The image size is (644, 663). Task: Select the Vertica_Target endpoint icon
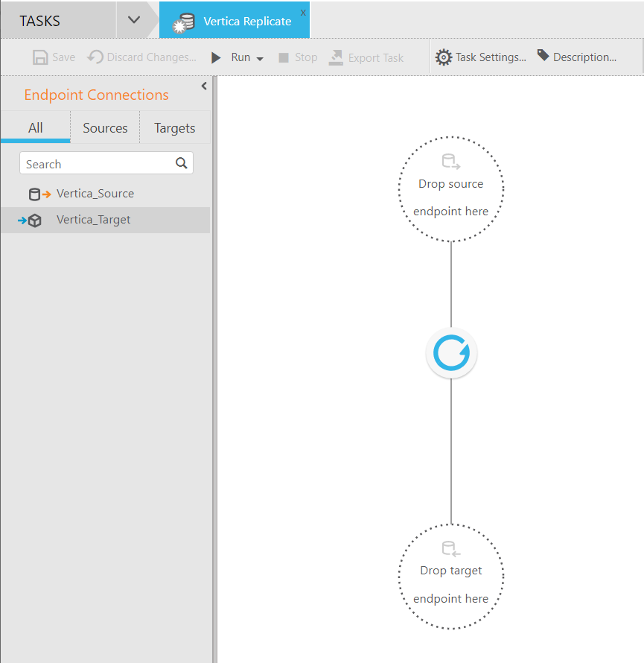(x=35, y=221)
